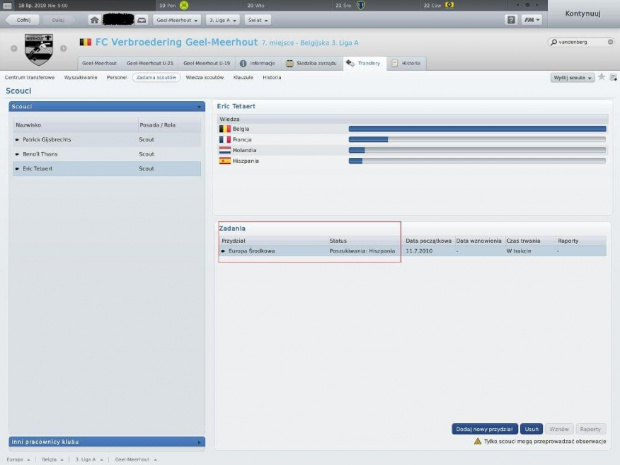Select the Transfery tab

point(364,63)
